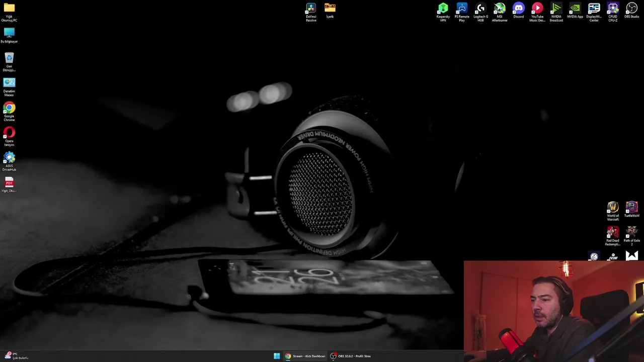Launch World of Warcraft shortcut
The image size is (644, 362).
tap(613, 211)
